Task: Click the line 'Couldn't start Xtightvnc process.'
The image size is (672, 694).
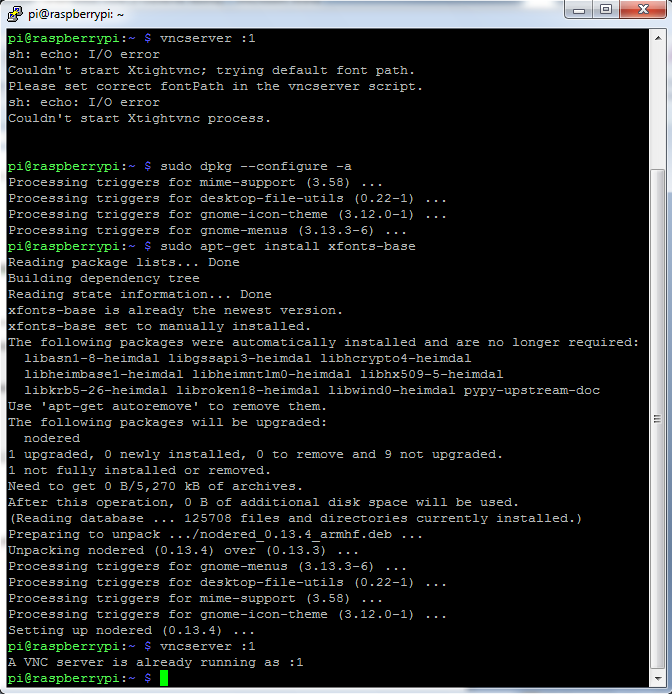Action: pyautogui.click(x=139, y=119)
